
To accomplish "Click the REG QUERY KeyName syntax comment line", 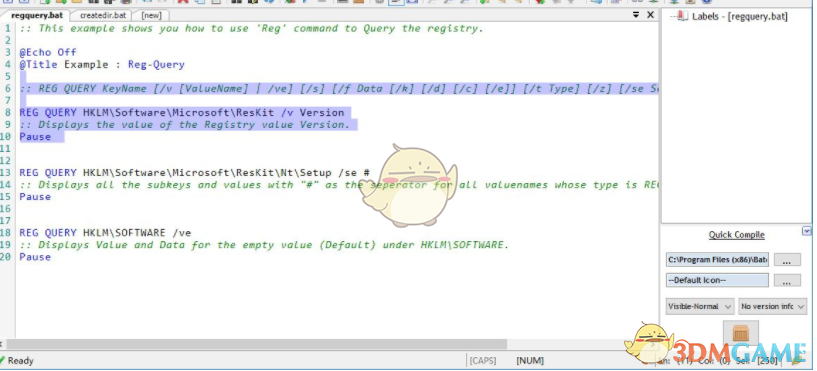I will coord(339,89).
